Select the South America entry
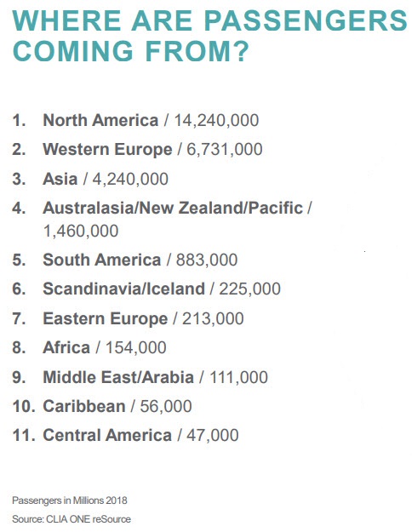Image resolution: width=412 pixels, height=532 pixels. [125, 260]
